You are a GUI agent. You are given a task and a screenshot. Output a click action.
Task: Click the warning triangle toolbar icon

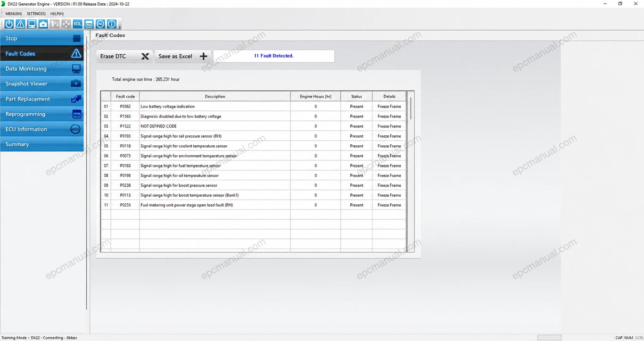click(x=20, y=24)
